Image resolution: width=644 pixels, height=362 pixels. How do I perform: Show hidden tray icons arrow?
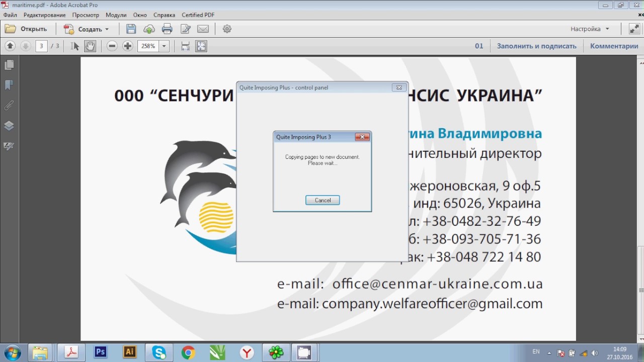click(x=549, y=353)
